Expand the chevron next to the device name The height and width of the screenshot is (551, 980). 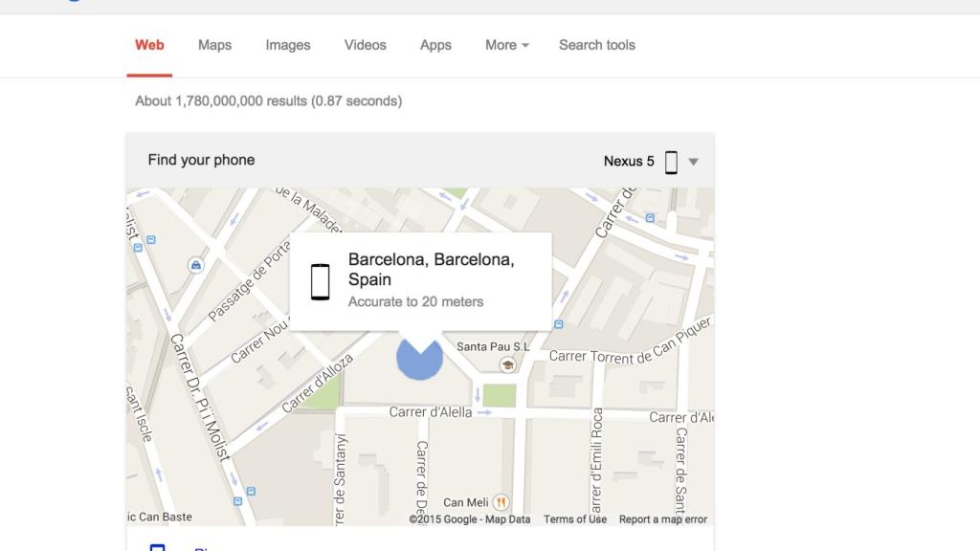691,161
